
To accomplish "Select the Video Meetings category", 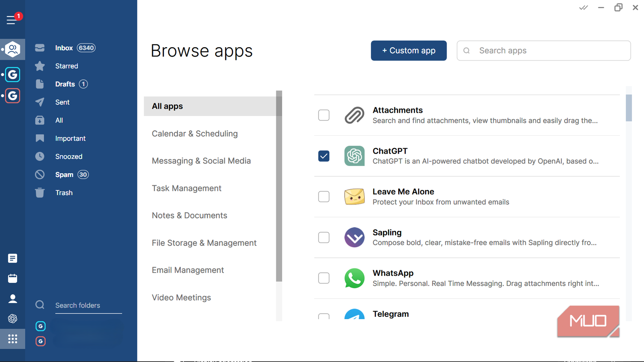I will tap(181, 297).
